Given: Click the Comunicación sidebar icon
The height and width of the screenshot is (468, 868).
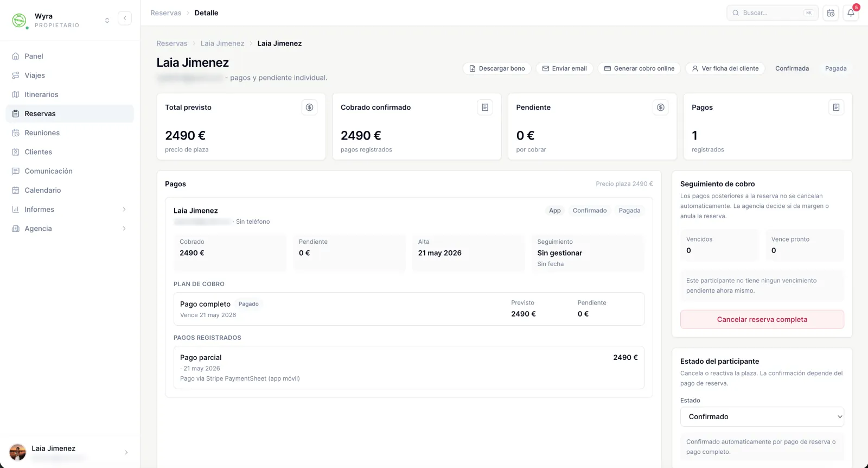Looking at the screenshot, I should (x=16, y=171).
